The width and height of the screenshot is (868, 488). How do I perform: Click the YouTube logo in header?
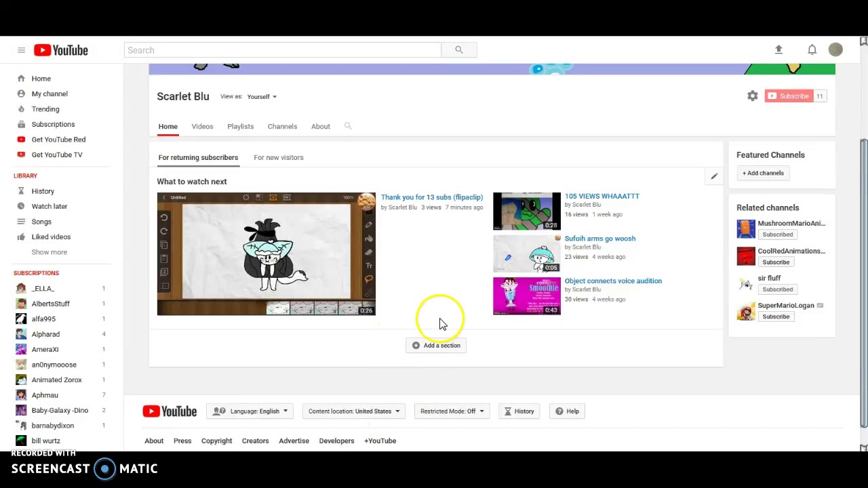[61, 50]
